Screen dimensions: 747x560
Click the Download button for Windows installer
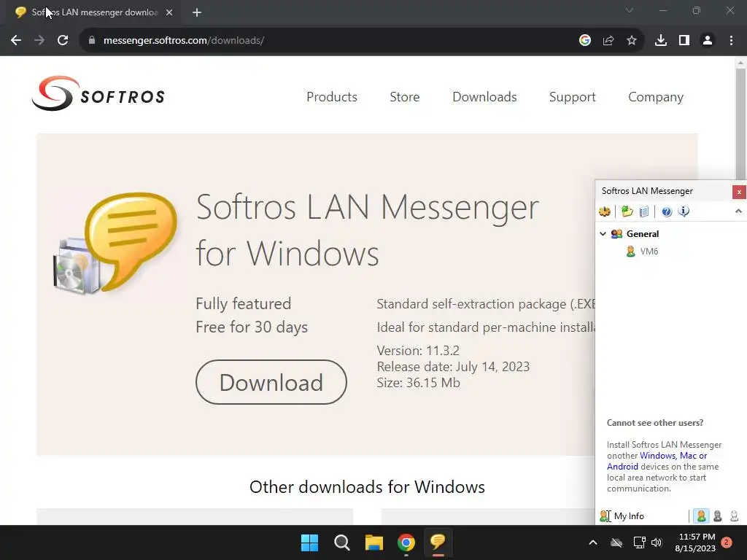(271, 382)
